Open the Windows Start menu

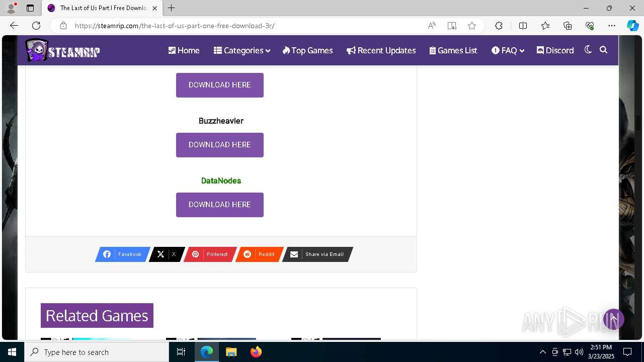tap(12, 352)
